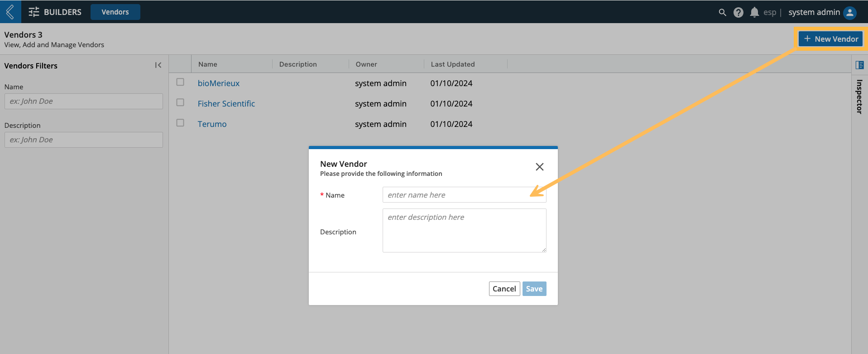This screenshot has width=868, height=354.
Task: Check the bioMerieux row checkbox
Action: pos(180,82)
